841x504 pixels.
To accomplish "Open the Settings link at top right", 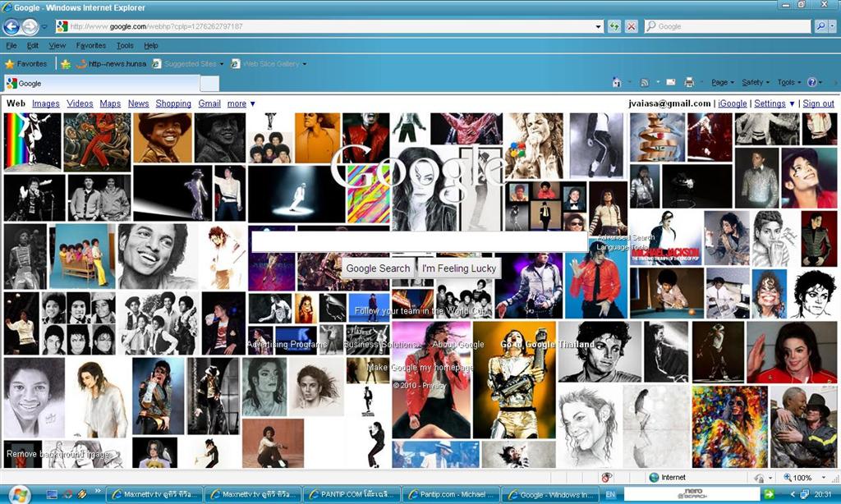I will [770, 103].
